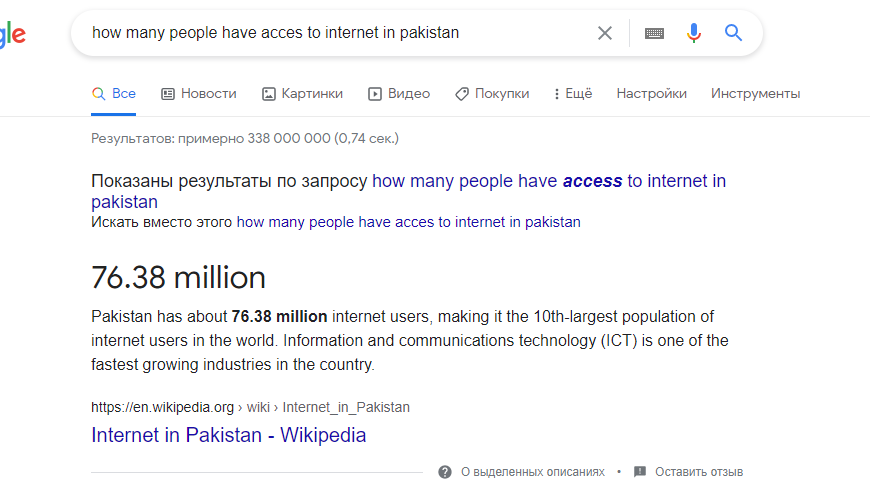The width and height of the screenshot is (870, 498).
Task: Click the corrected 'access' query link
Action: pos(548,181)
